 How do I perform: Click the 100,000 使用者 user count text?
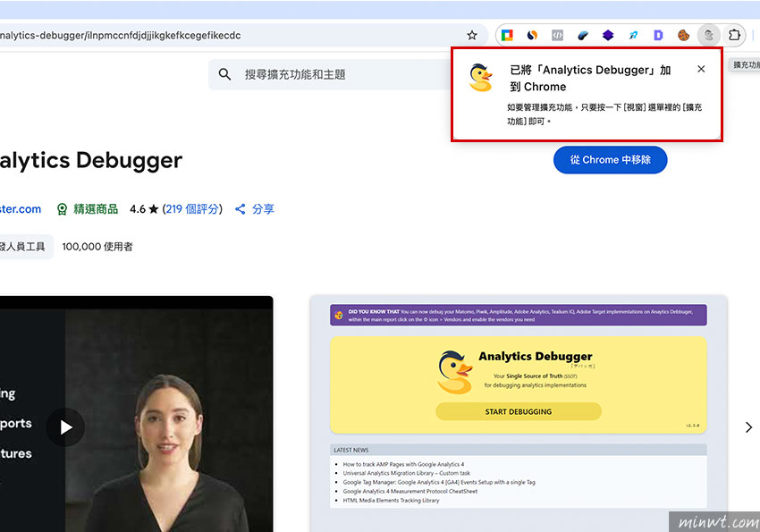(x=97, y=247)
